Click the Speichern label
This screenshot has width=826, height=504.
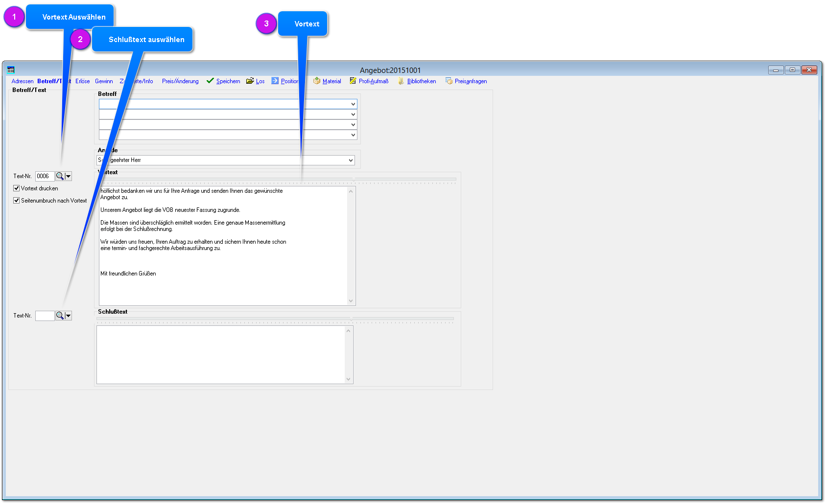click(228, 81)
